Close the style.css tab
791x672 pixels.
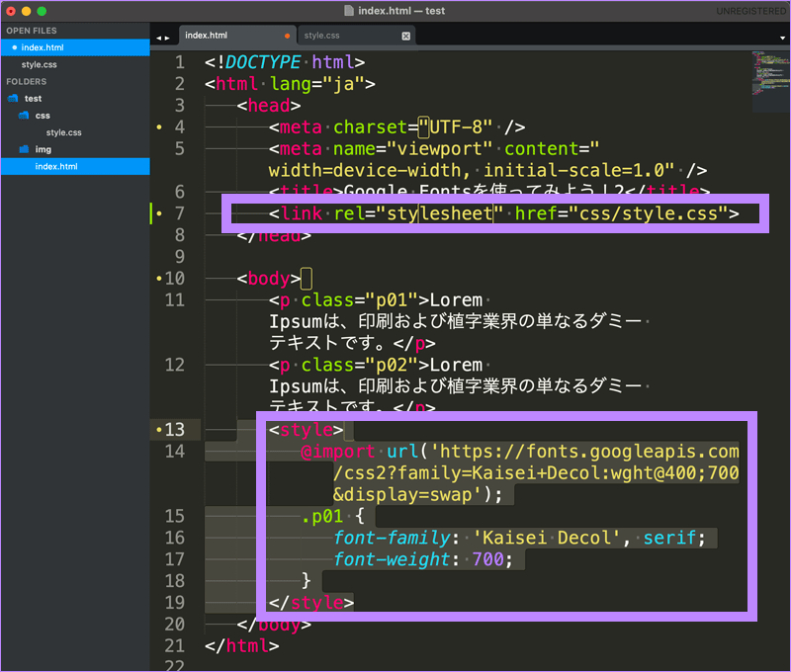tap(405, 36)
